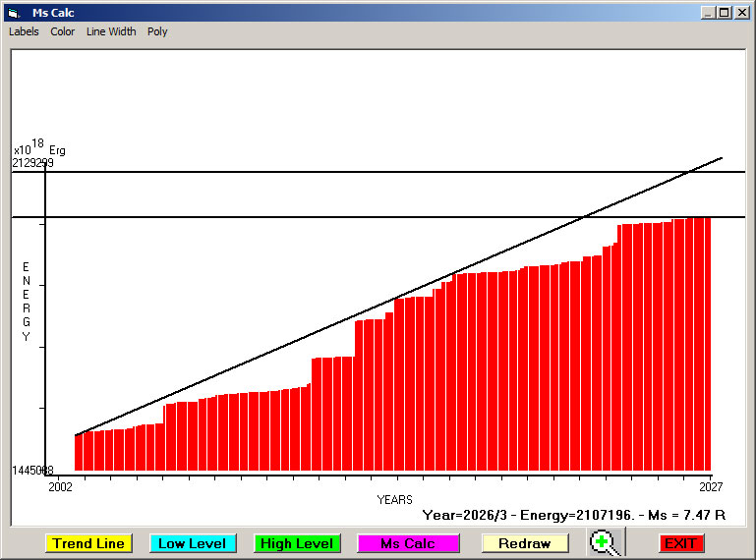Close the Ms Calc window
The width and height of the screenshot is (756, 560).
740,13
